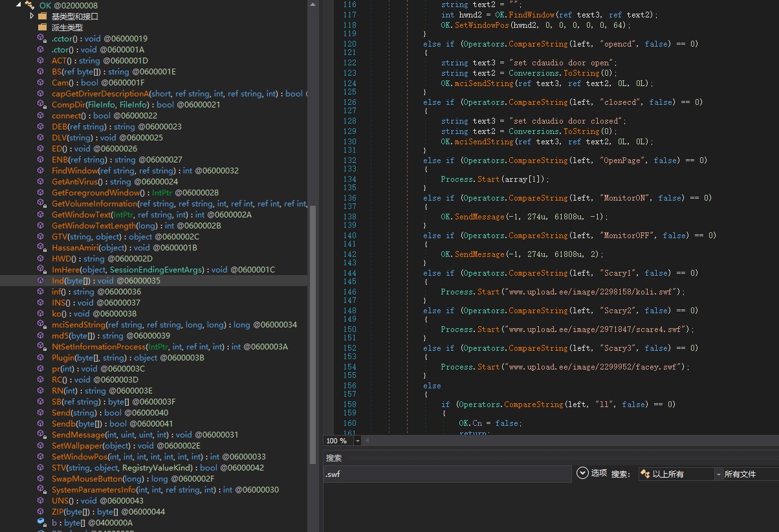Click the icon beside FindWindow in the tree
Screen dimensions: 779x532
point(41,170)
